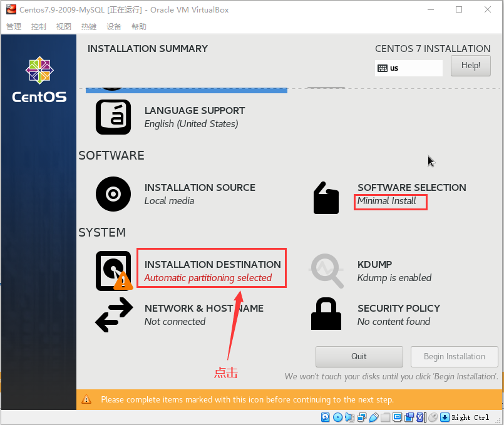Image resolution: width=504 pixels, height=425 pixels.
Task: Click 'Automatic partitioning selected' text
Action: 208,277
